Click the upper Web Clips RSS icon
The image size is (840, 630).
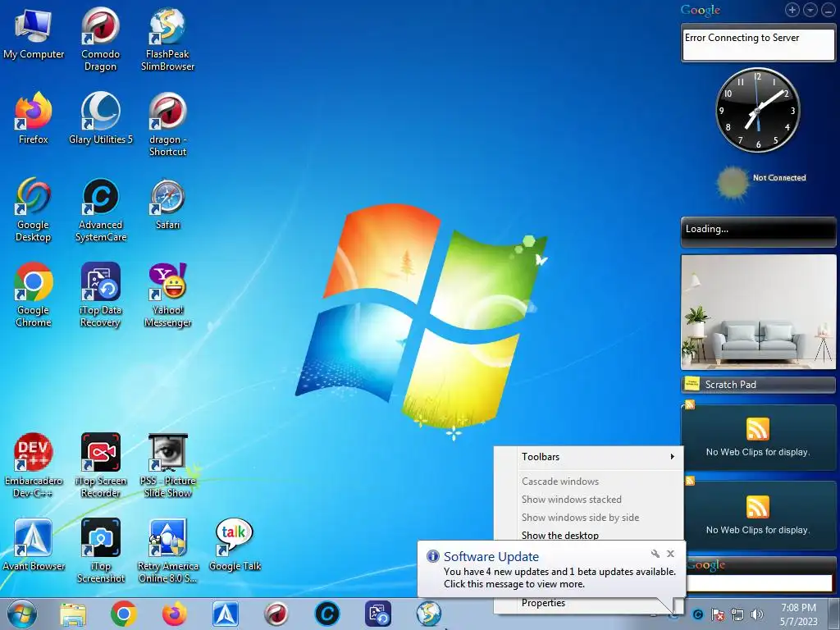[x=757, y=429]
